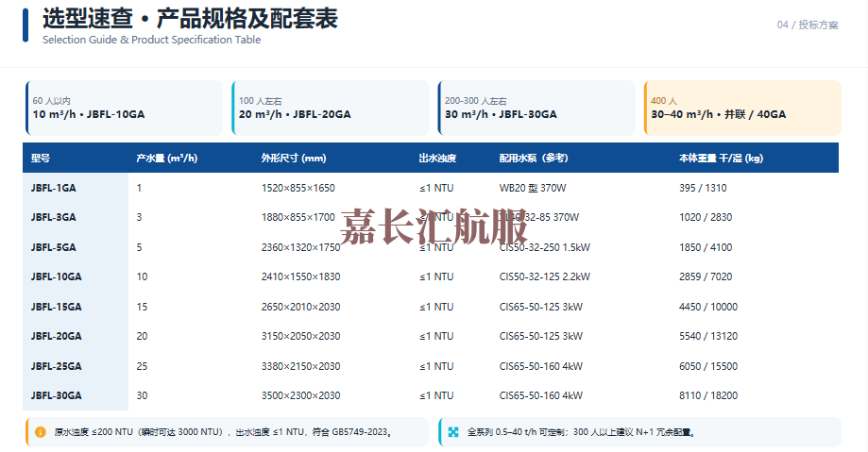Image resolution: width=868 pixels, height=452 pixels.
Task: Click the 出水浊度 column header
Action: click(437, 159)
